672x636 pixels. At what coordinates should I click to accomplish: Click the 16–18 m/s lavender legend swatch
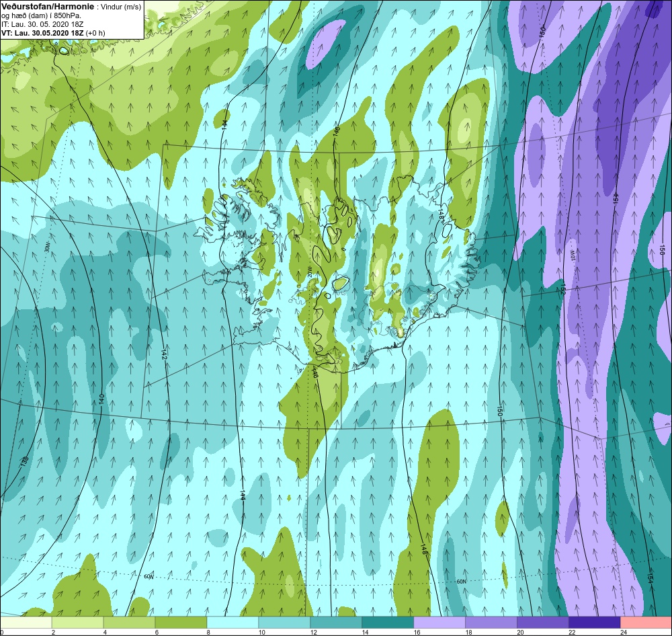(x=439, y=622)
